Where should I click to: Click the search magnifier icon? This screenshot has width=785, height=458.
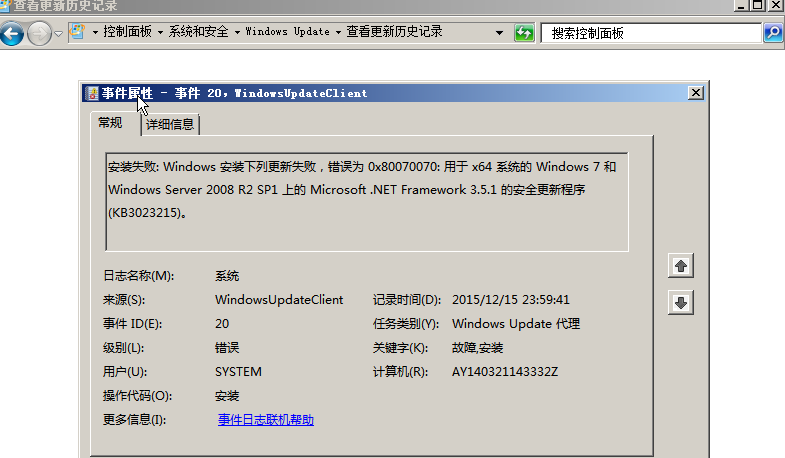click(x=772, y=33)
